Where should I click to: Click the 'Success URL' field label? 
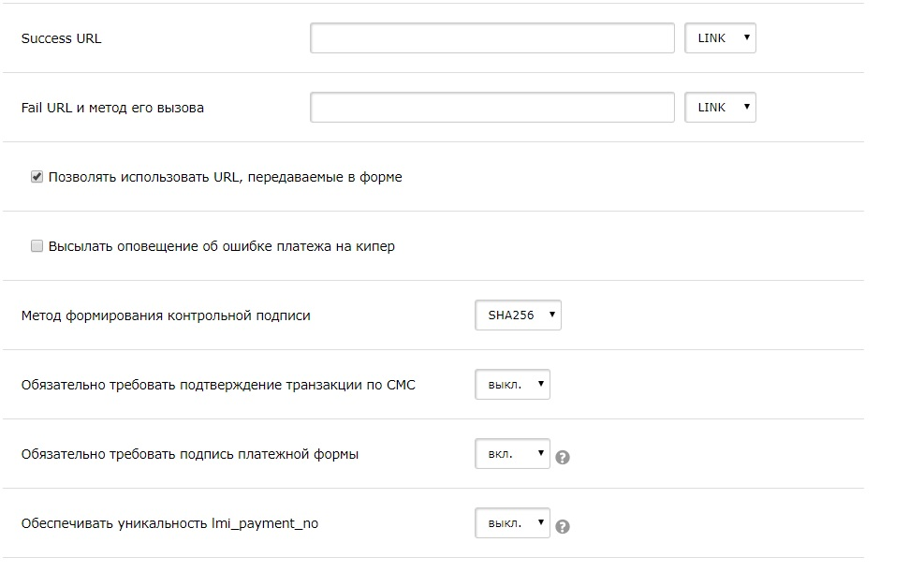[x=61, y=38]
